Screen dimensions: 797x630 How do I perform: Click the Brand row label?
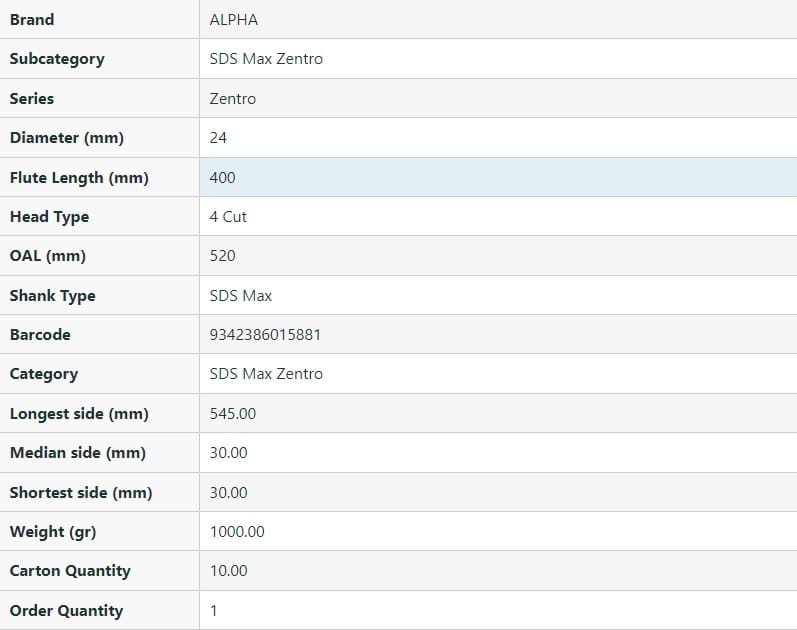[x=32, y=20]
